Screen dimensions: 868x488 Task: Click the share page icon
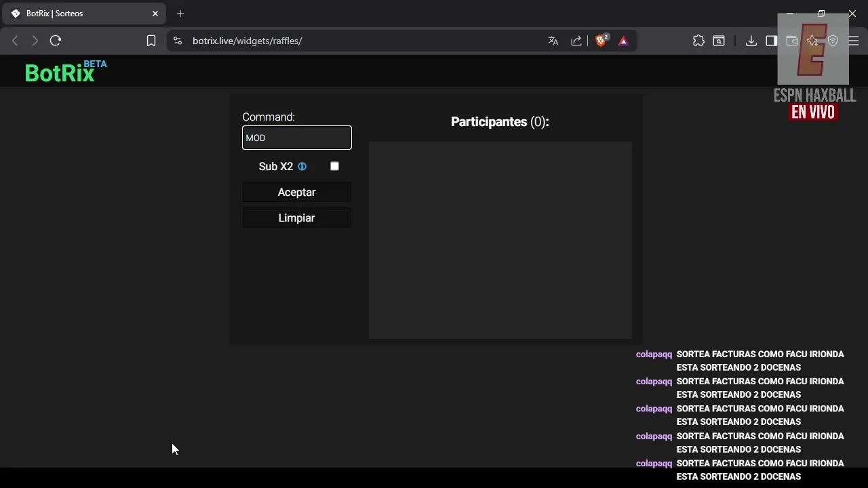click(576, 41)
